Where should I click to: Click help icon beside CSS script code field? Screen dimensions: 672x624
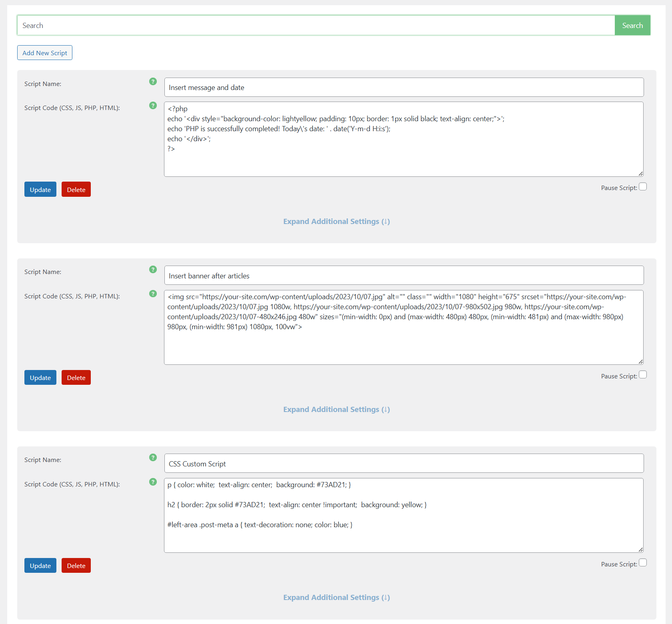(153, 482)
